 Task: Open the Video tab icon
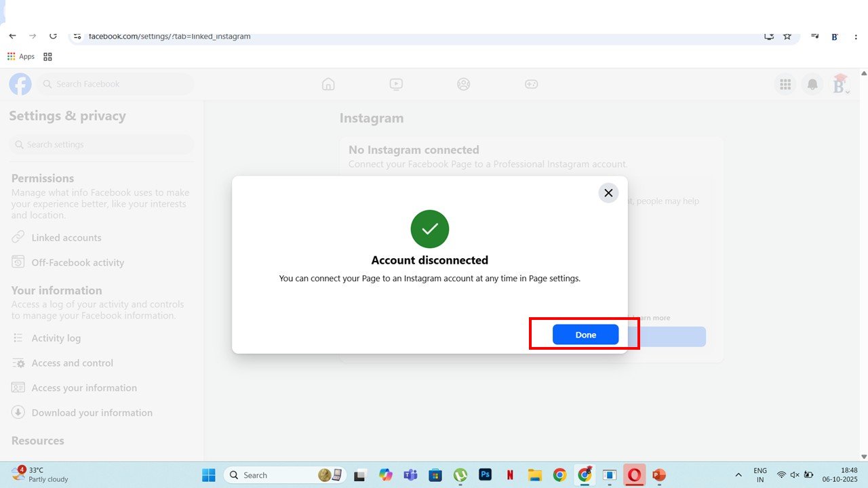[x=396, y=84]
